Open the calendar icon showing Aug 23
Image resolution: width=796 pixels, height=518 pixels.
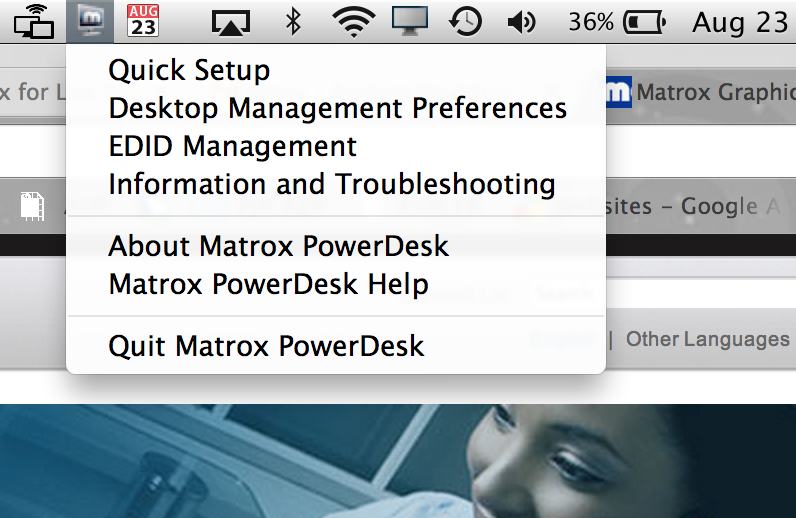click(143, 21)
